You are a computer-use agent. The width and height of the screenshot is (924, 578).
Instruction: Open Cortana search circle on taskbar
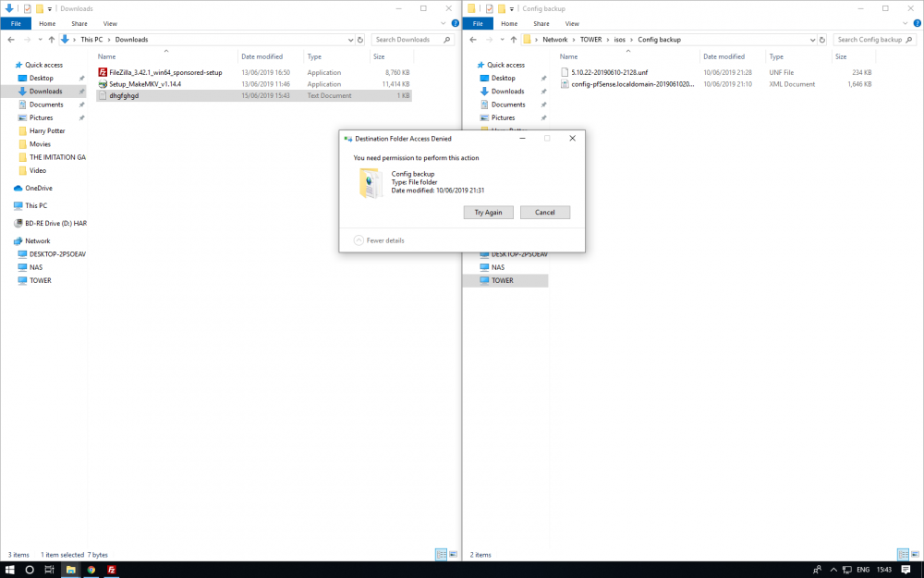(30, 570)
